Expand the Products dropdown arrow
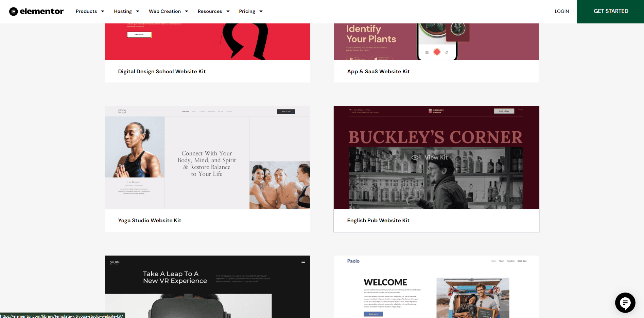This screenshot has width=644, height=318. pyautogui.click(x=103, y=12)
